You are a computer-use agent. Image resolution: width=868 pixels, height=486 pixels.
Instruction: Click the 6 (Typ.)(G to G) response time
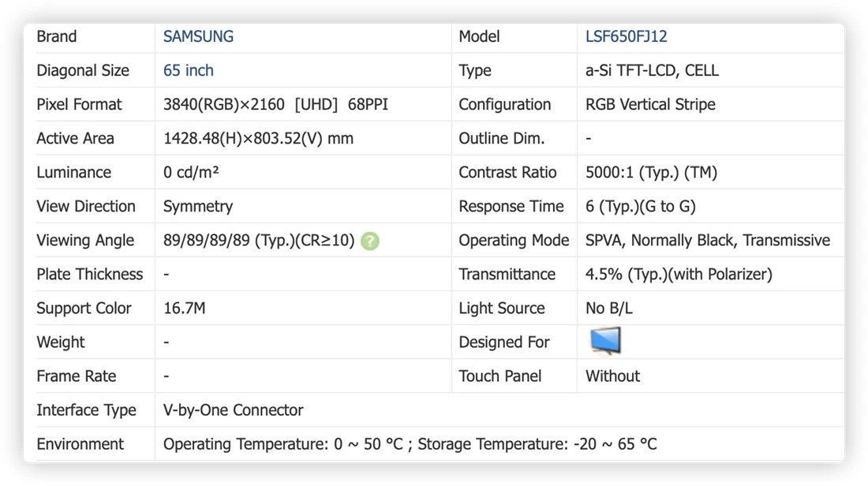641,207
